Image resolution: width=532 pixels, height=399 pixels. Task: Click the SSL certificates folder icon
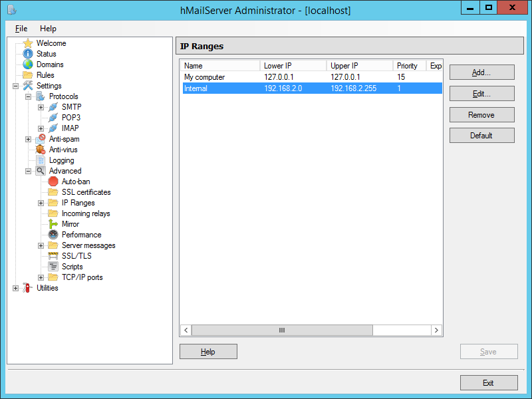tap(53, 192)
